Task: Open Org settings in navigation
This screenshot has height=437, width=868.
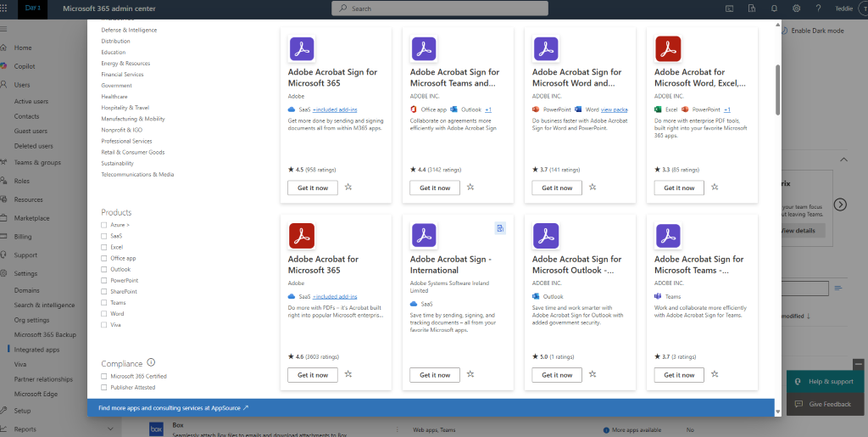Action: 31,320
